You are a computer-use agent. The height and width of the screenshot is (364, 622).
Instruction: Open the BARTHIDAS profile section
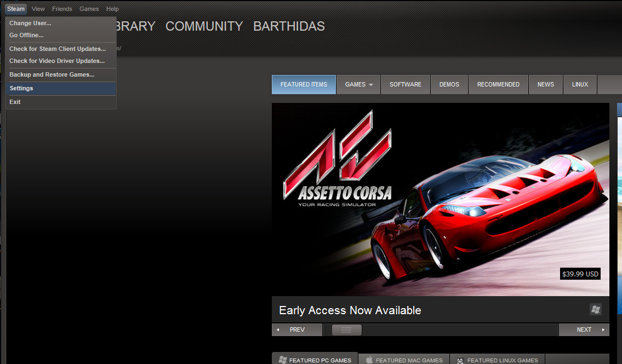coord(289,26)
